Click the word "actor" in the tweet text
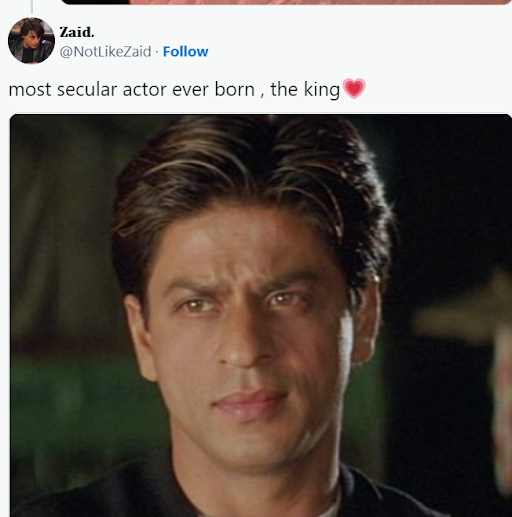The width and height of the screenshot is (512, 517). click(x=144, y=90)
